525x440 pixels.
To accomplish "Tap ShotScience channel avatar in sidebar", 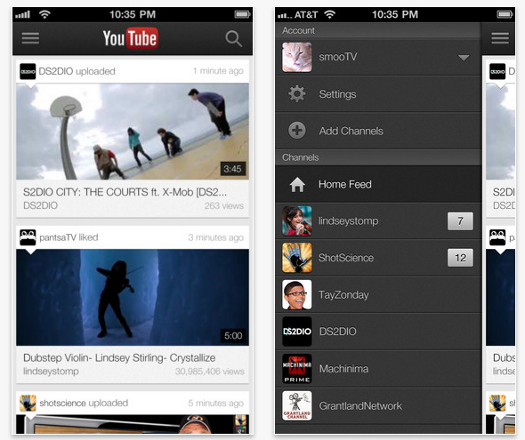I will pos(297,258).
